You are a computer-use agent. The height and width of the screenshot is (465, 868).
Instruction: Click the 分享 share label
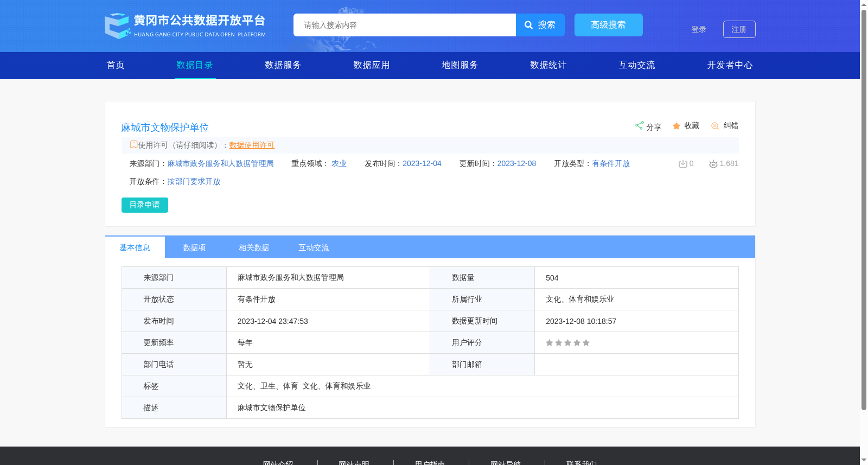(x=654, y=127)
